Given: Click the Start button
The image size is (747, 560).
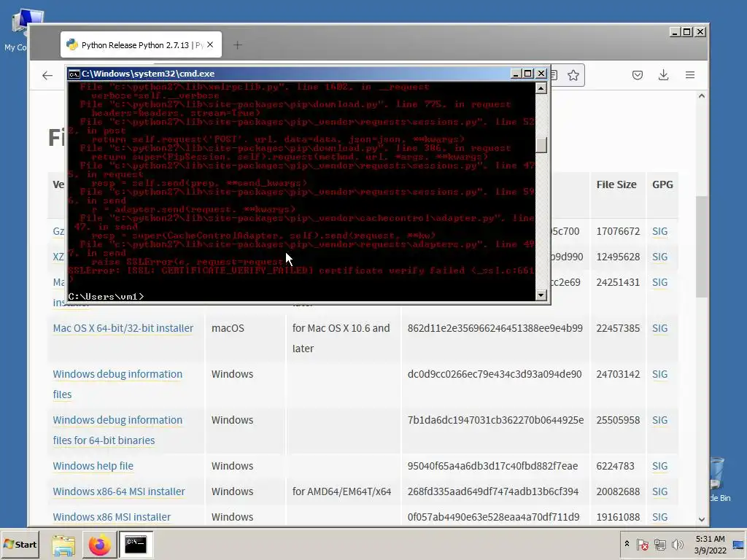Looking at the screenshot, I should tap(20, 544).
